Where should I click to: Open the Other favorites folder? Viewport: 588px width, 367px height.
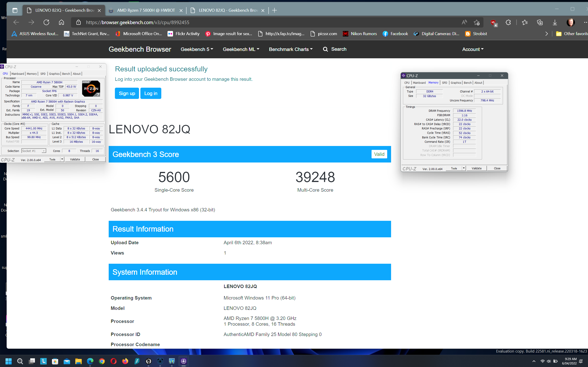click(x=572, y=34)
